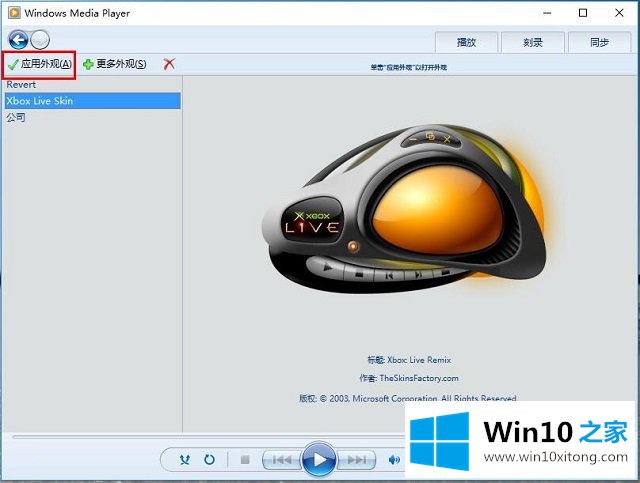Toggle shuffle playback

click(185, 460)
